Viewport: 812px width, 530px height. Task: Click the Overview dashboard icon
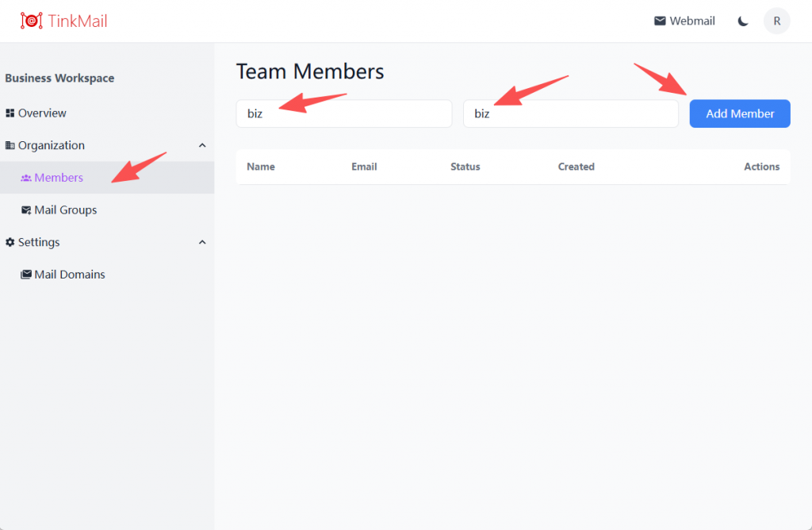(x=10, y=113)
